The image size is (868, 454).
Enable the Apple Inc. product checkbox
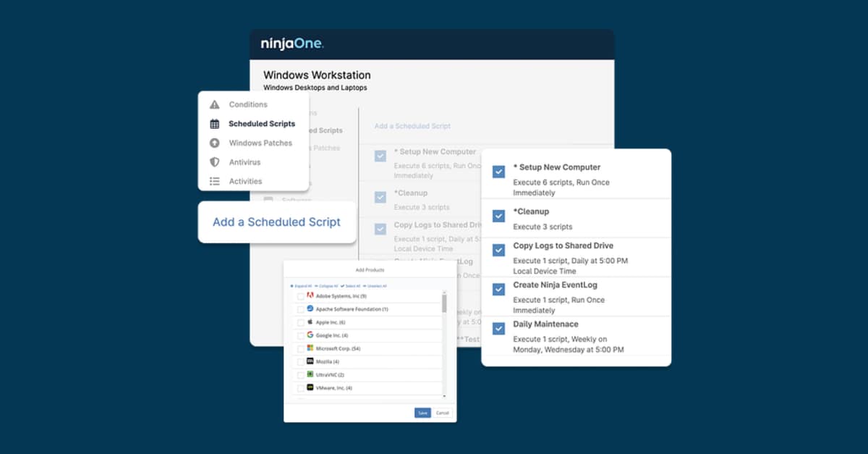[x=300, y=322]
